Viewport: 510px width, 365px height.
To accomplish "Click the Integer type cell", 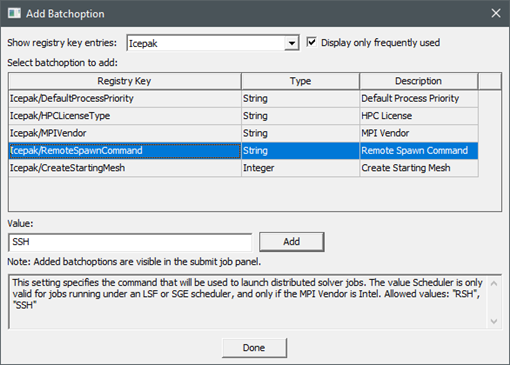I will pyautogui.click(x=300, y=168).
